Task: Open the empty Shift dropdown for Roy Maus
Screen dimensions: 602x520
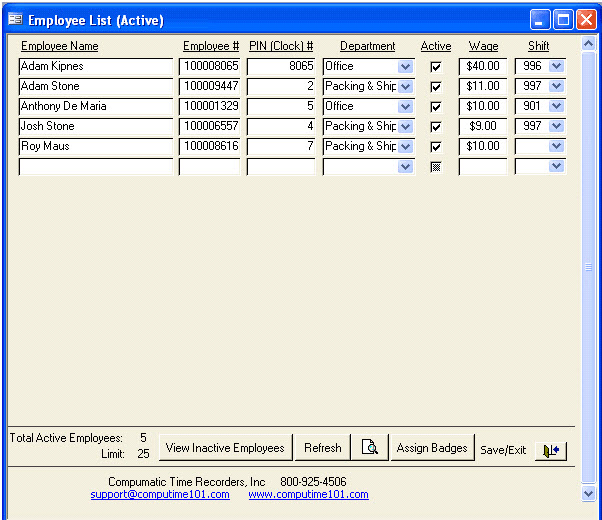Action: pos(557,146)
